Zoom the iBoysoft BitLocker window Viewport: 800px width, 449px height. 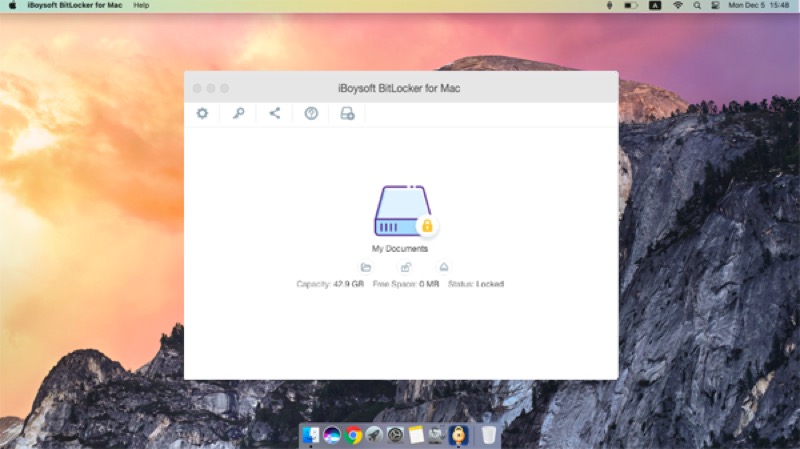(x=224, y=88)
